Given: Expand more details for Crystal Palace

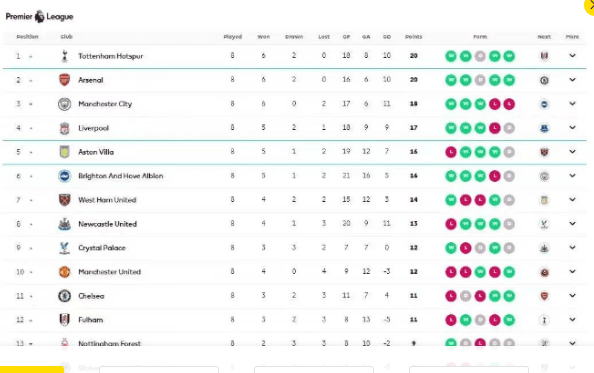Looking at the screenshot, I should 572,247.
